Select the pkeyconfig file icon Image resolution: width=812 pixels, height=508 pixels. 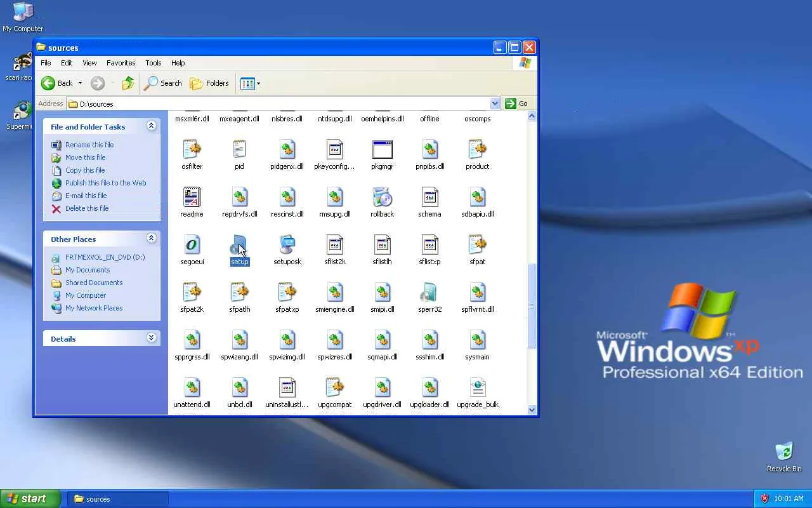[334, 150]
